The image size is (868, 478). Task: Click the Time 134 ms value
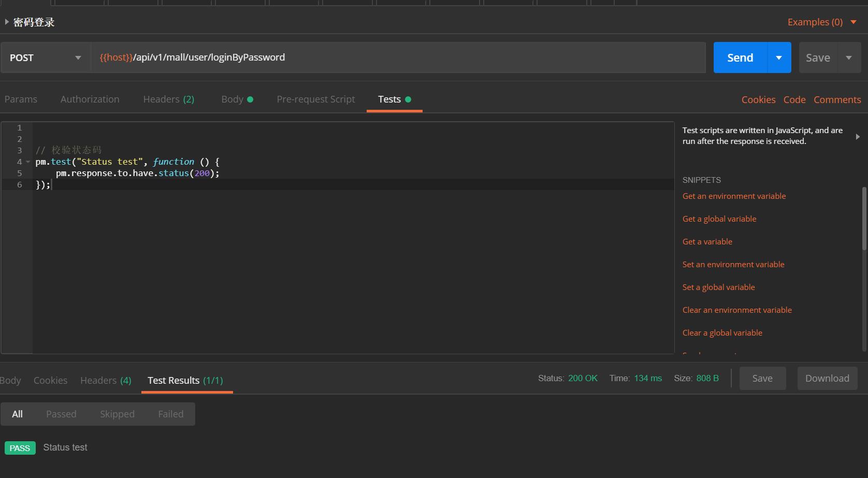[648, 378]
